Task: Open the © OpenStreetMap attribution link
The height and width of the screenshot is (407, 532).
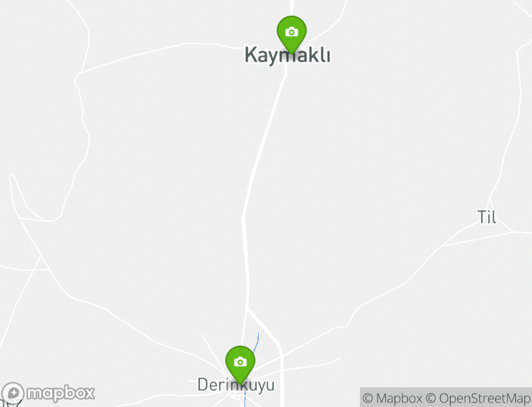Action: pos(477,398)
